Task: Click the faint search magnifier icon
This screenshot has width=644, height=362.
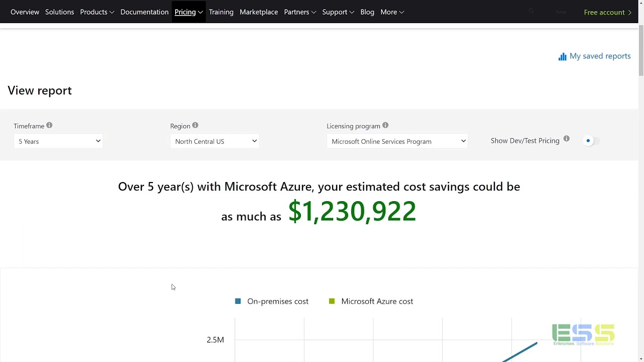Action: tap(531, 11)
